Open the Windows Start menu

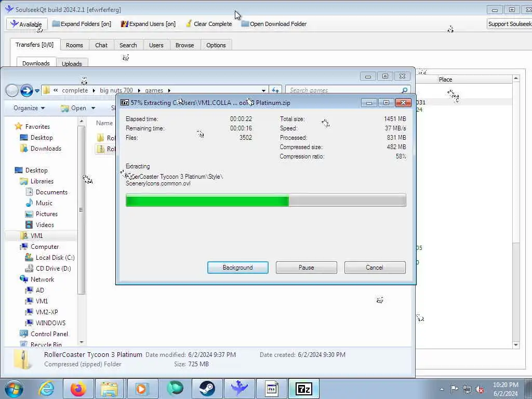14,389
